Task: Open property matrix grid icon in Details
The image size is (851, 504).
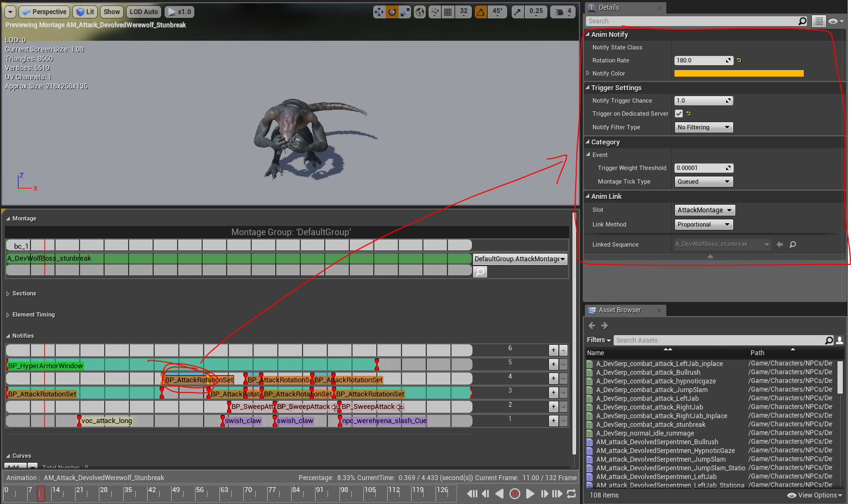Action: point(818,21)
